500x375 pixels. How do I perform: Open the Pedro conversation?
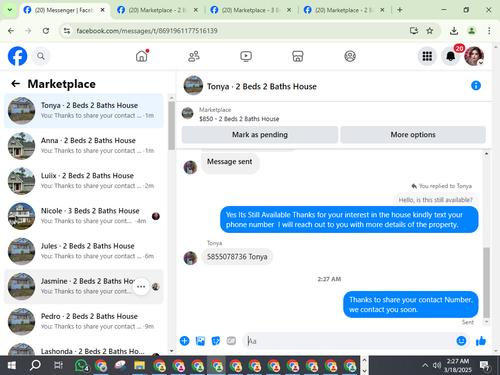(x=84, y=322)
